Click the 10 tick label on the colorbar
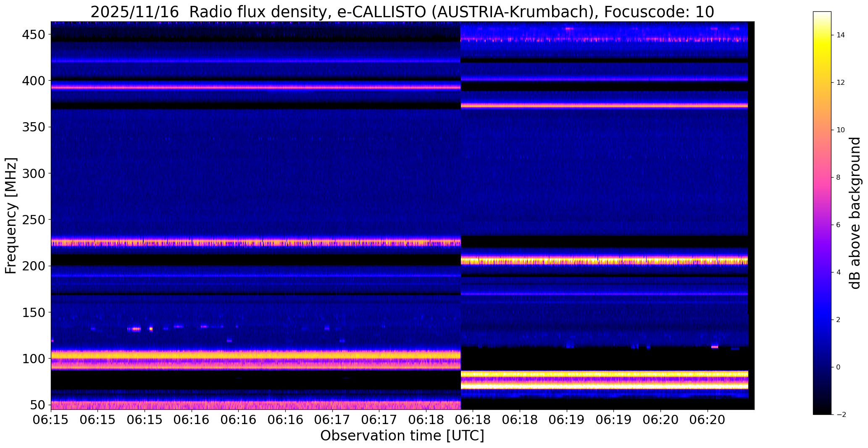This screenshot has width=868, height=448. point(840,130)
